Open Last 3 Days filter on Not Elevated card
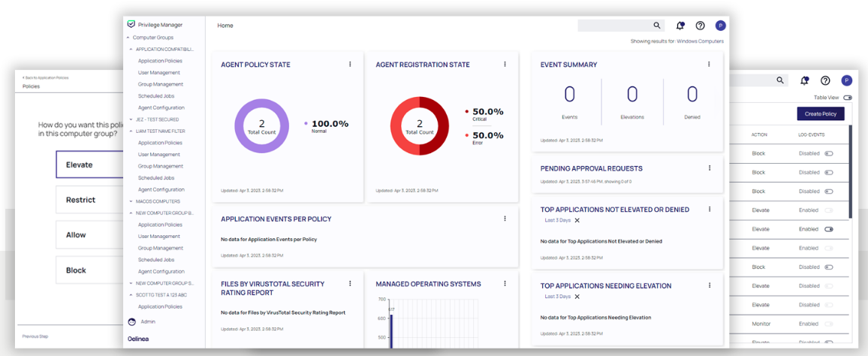The height and width of the screenshot is (356, 868). tap(558, 220)
